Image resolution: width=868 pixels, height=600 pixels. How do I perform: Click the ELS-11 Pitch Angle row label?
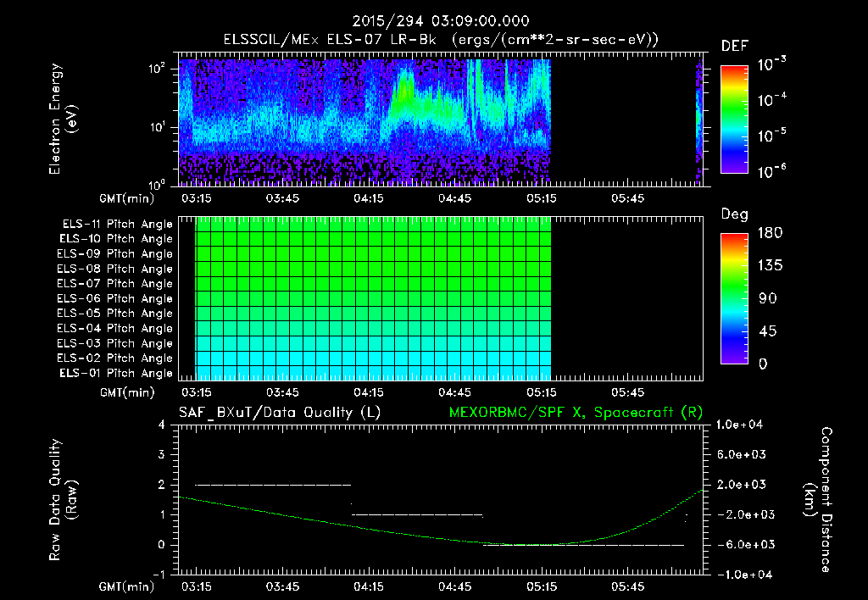(117, 224)
